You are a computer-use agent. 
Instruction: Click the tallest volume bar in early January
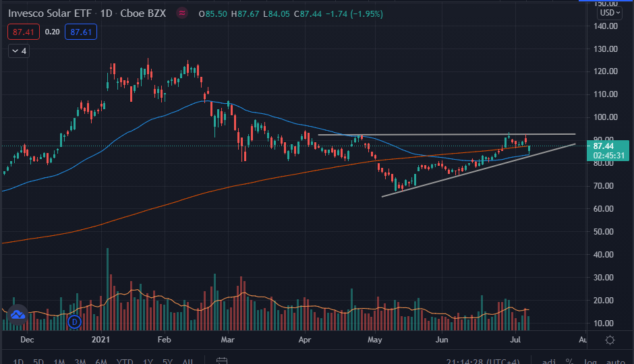coord(107,289)
